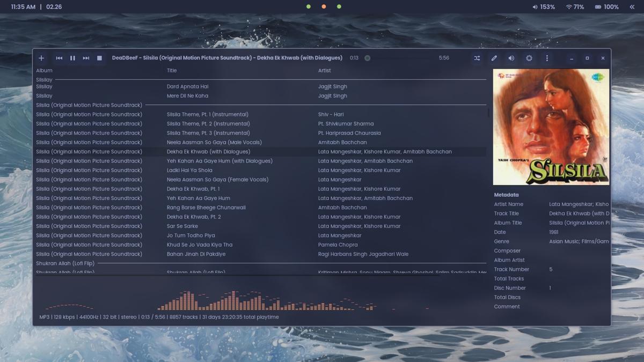Click the speaker volume icon in toolbar
This screenshot has width=644, height=362.
511,58
